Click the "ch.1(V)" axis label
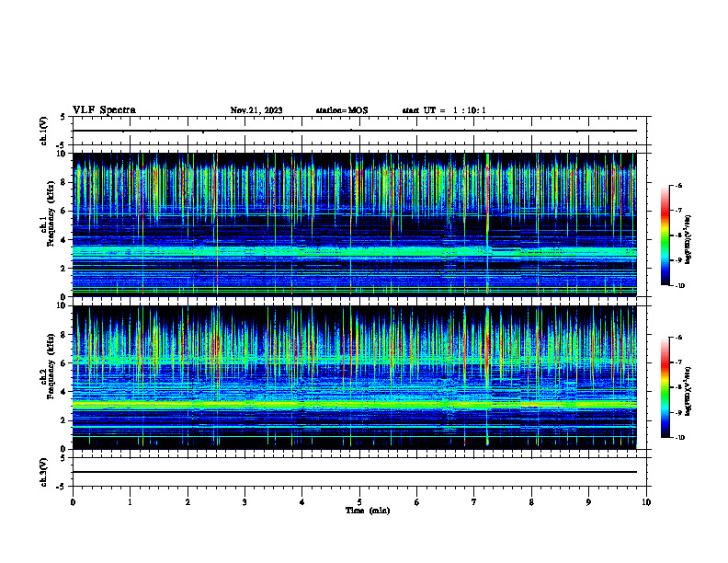 tap(44, 131)
